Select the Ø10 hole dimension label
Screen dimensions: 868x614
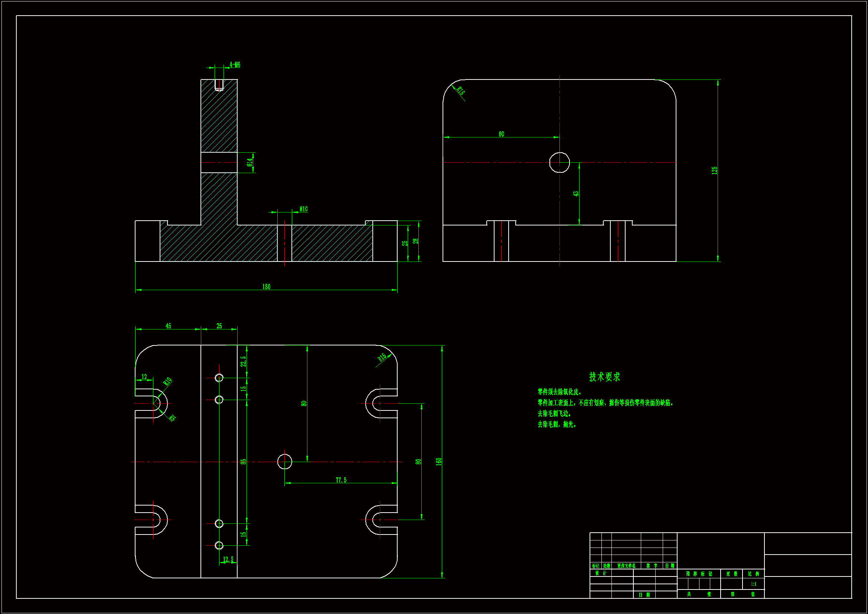(x=304, y=209)
